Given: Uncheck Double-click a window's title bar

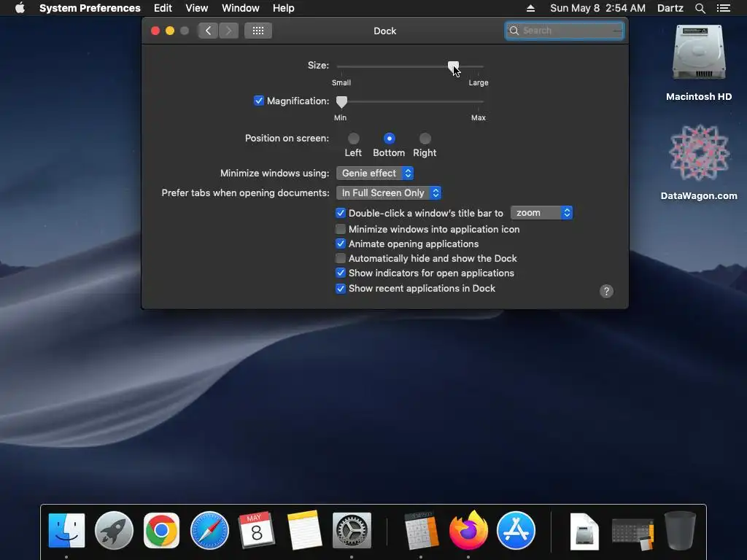Looking at the screenshot, I should (340, 213).
